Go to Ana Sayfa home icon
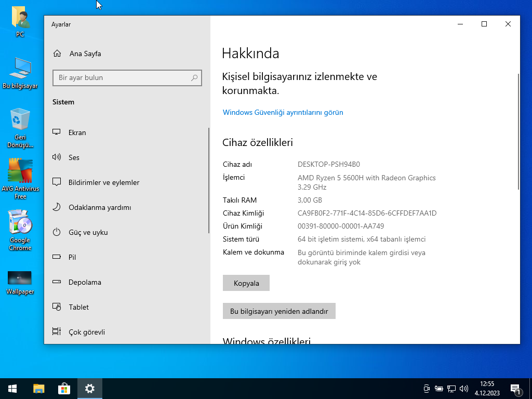This screenshot has width=532, height=399. point(57,54)
